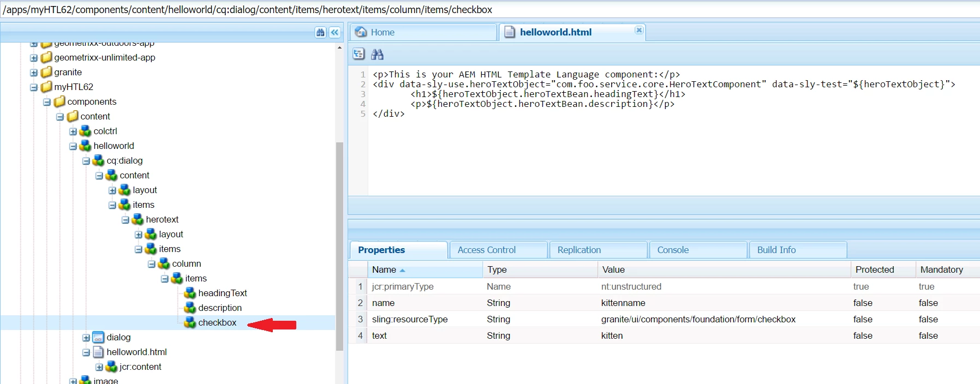Image resolution: width=980 pixels, height=384 pixels.
Task: Open the Replication tab
Action: click(x=598, y=250)
